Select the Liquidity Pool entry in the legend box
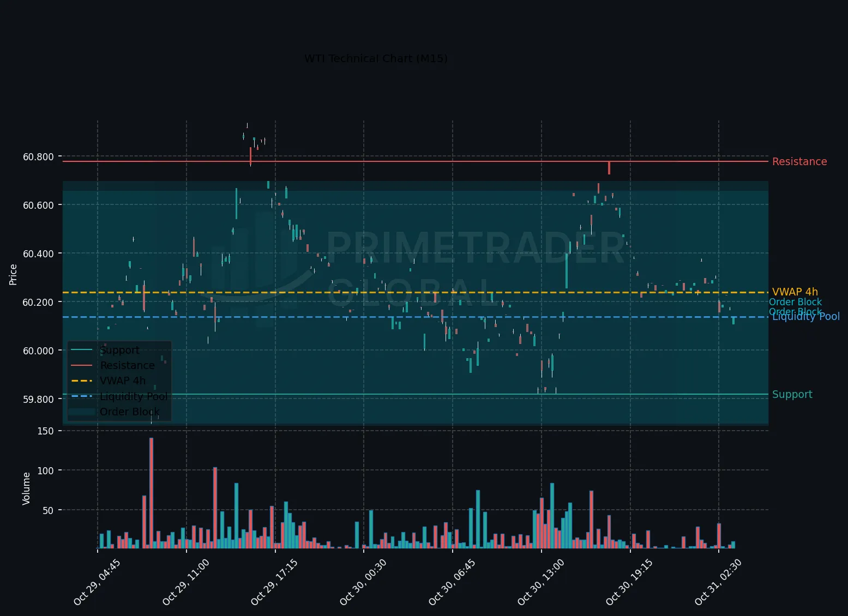This screenshot has width=848, height=616. [x=134, y=396]
